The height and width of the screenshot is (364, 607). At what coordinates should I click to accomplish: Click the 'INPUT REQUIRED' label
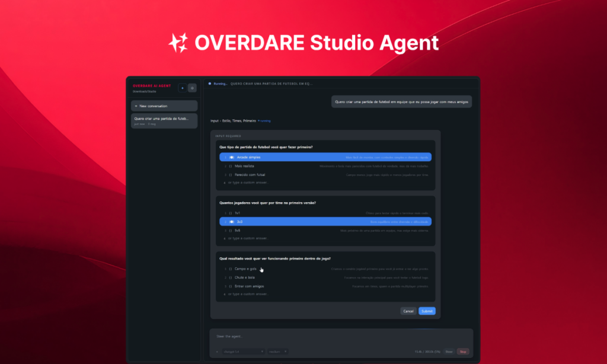[228, 136]
